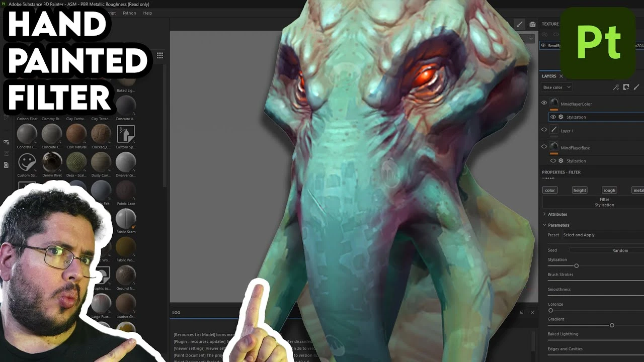Pick the Fabric Wo material next to the scrollbar

125,246
